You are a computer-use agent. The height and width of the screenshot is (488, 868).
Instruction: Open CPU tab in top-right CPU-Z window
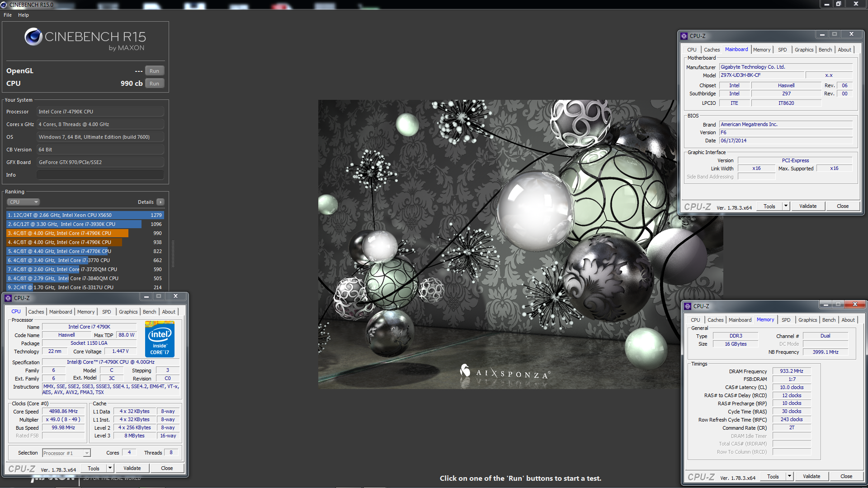(692, 50)
